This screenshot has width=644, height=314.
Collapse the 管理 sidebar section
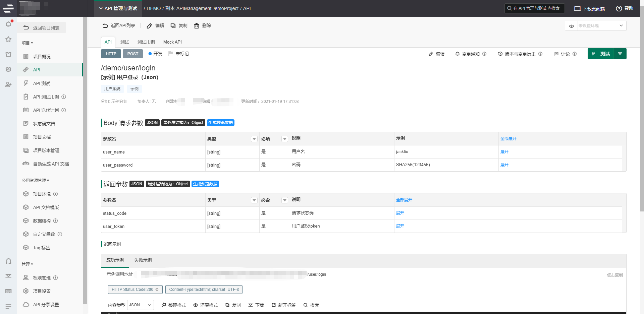[x=28, y=264]
